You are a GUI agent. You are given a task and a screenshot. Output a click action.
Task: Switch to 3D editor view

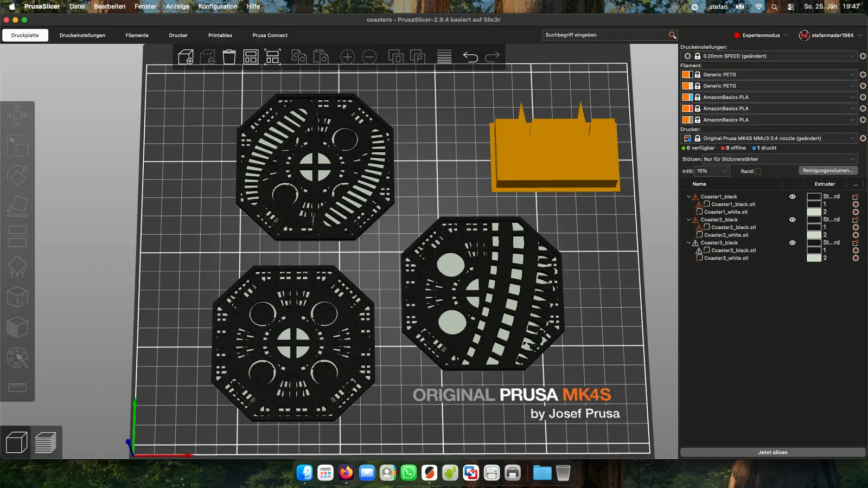point(16,442)
